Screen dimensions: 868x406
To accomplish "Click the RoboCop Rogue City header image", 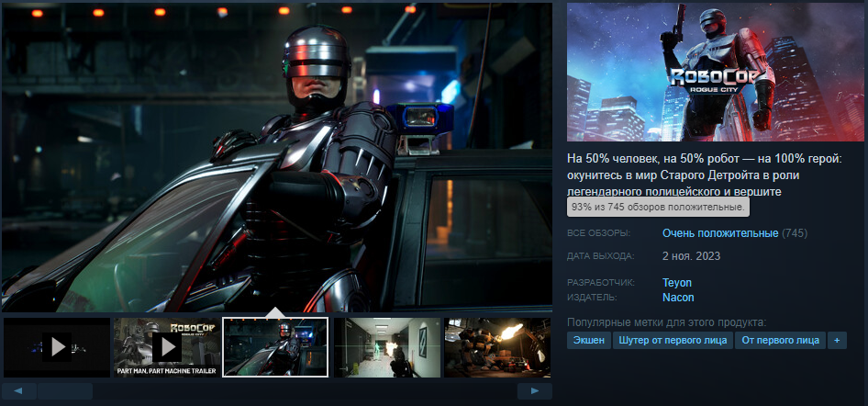I will click(717, 72).
